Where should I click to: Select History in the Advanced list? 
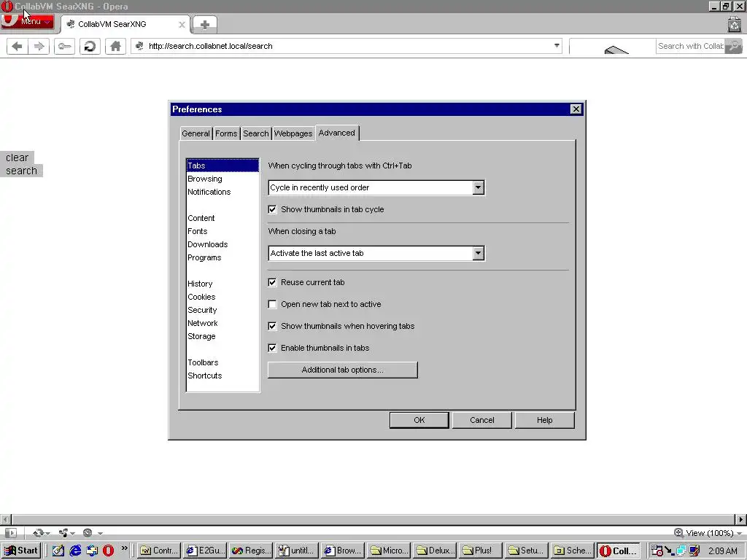point(222,284)
